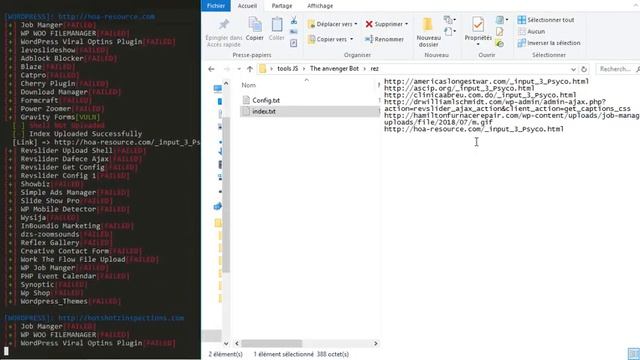The image size is (640, 360).
Task: Click the navigation pane scroll down arrow
Action: [x=226, y=343]
